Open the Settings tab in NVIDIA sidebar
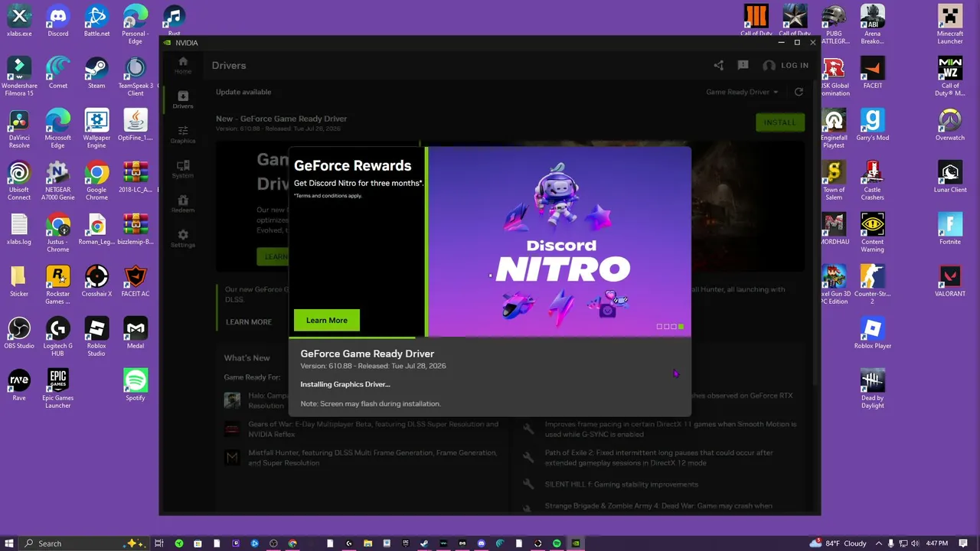The width and height of the screenshot is (980, 551). (182, 239)
